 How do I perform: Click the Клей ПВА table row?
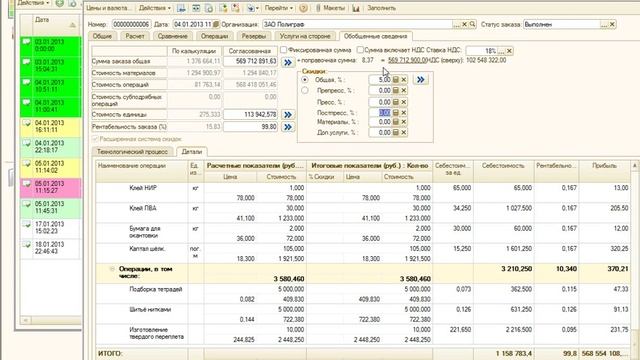pos(363,213)
